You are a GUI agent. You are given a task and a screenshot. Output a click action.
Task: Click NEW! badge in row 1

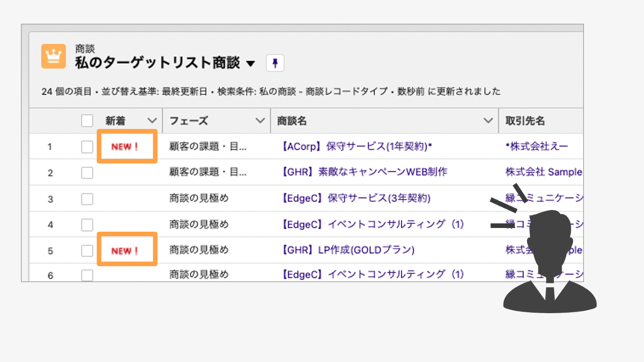(x=125, y=147)
